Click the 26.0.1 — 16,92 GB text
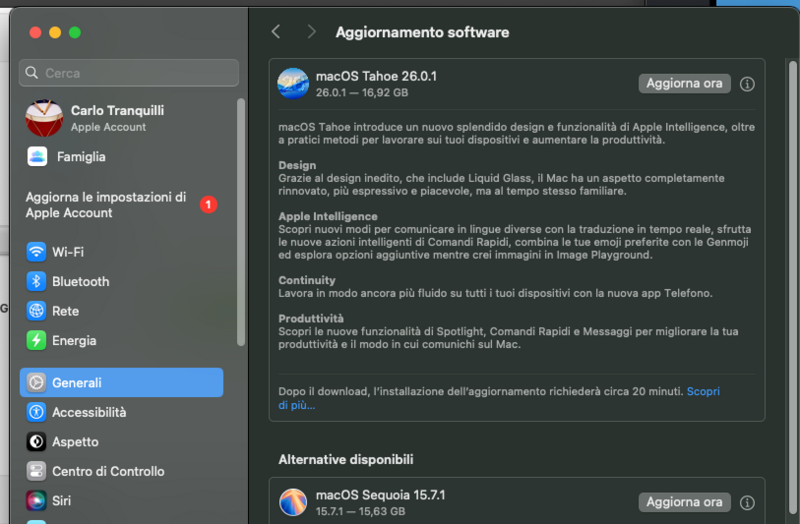Image resolution: width=800 pixels, height=524 pixels. [x=362, y=92]
